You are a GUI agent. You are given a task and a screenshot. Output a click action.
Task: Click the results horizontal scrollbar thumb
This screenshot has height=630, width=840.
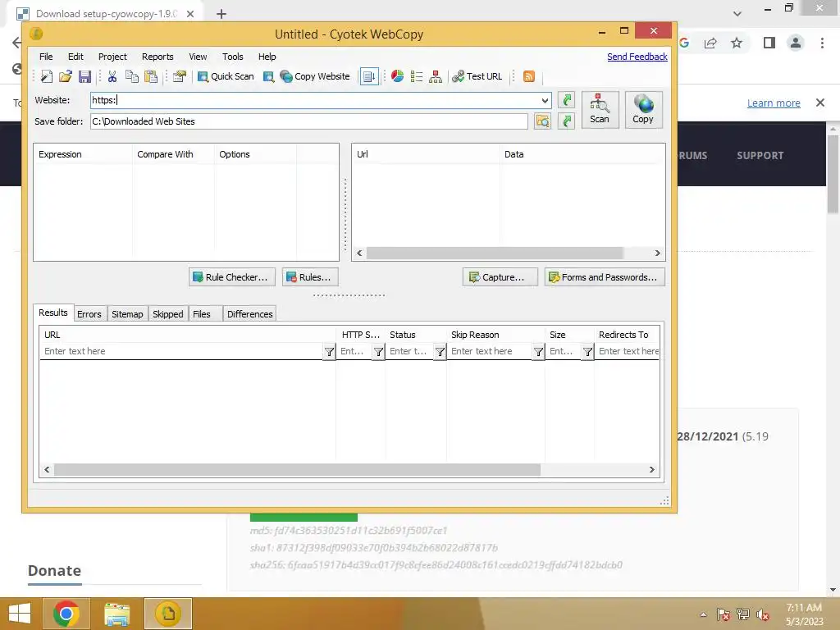pos(297,470)
